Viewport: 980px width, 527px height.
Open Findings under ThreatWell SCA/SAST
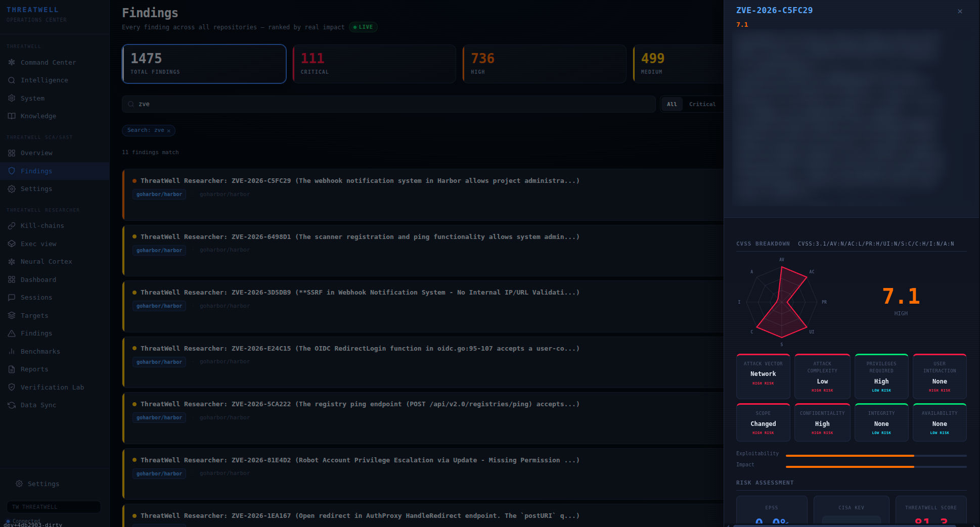pos(55,171)
